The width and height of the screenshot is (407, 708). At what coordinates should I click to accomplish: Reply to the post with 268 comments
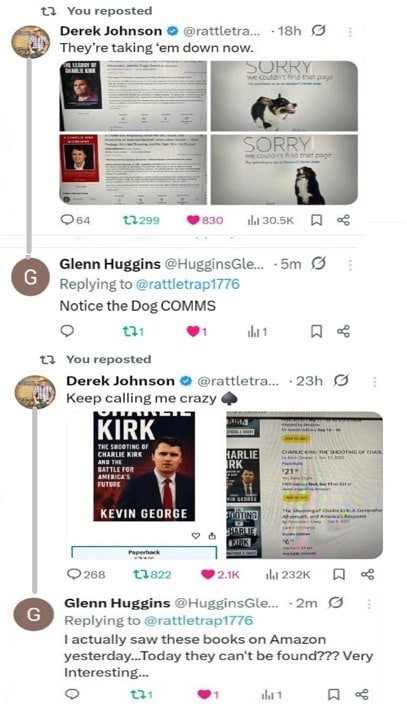pyautogui.click(x=86, y=574)
